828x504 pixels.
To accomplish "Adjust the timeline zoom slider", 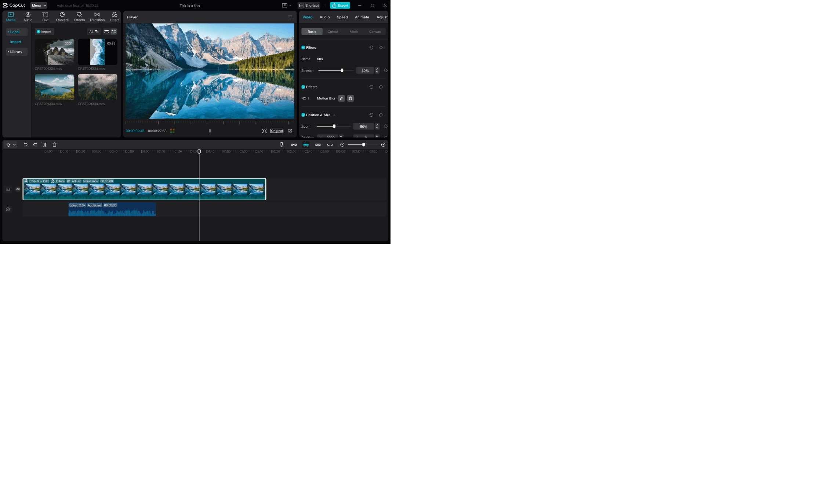I will coord(362,145).
